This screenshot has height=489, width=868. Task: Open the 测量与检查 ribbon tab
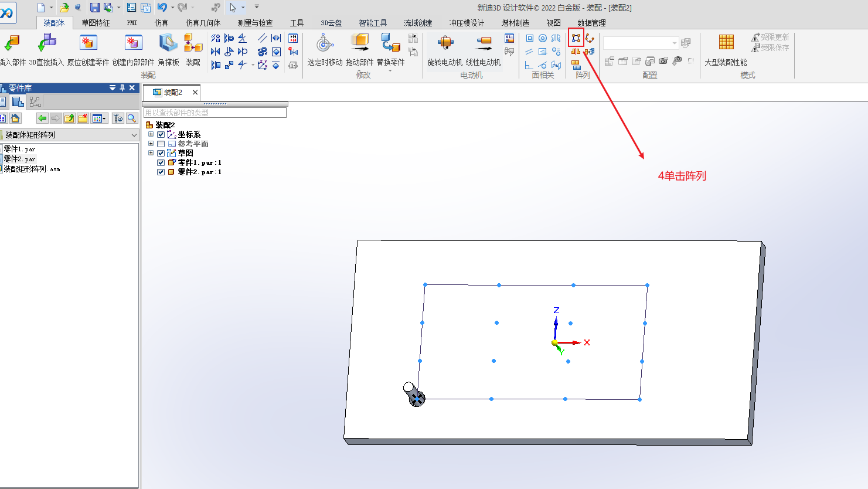coord(255,23)
